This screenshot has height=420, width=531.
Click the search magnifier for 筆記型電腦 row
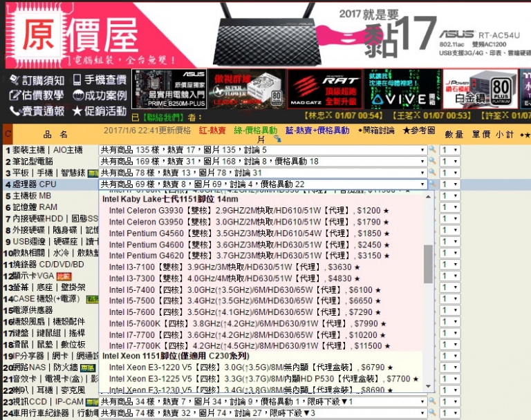pos(432,161)
